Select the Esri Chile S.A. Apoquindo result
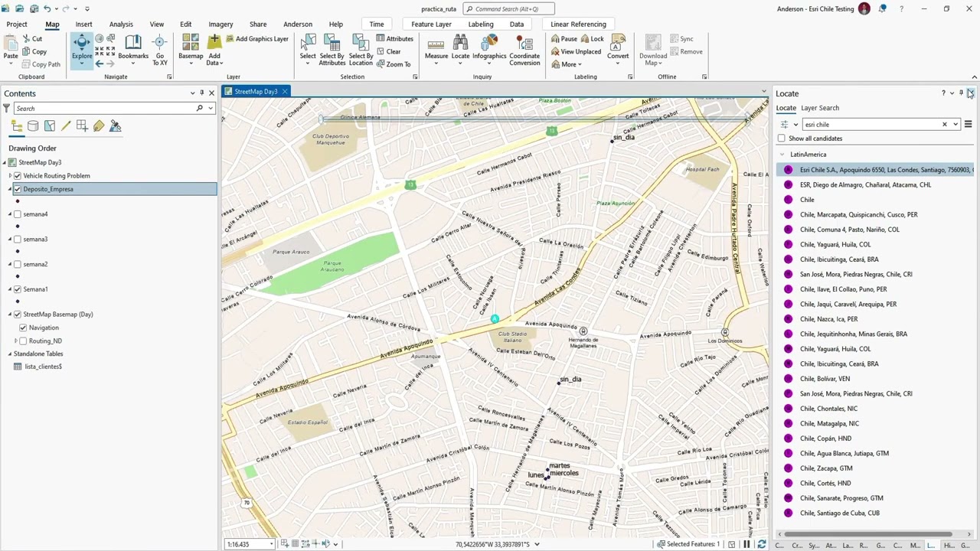The width and height of the screenshot is (980, 551). coord(875,170)
